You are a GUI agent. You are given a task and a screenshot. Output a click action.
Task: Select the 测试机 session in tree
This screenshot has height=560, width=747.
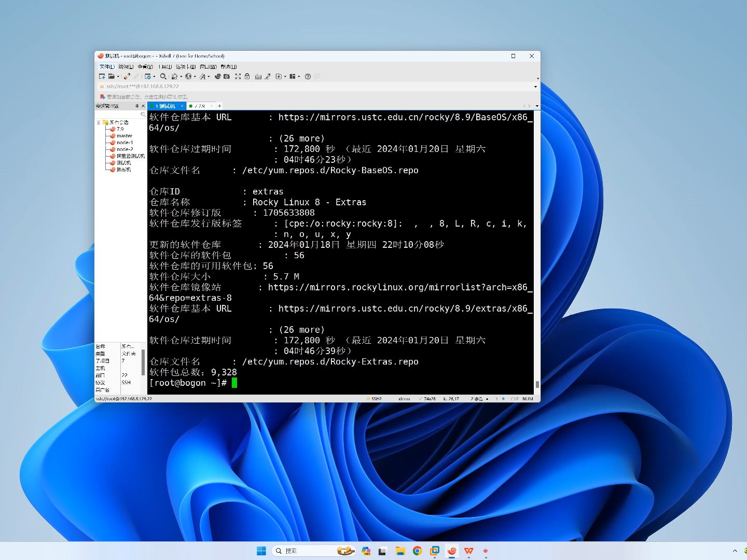(123, 163)
